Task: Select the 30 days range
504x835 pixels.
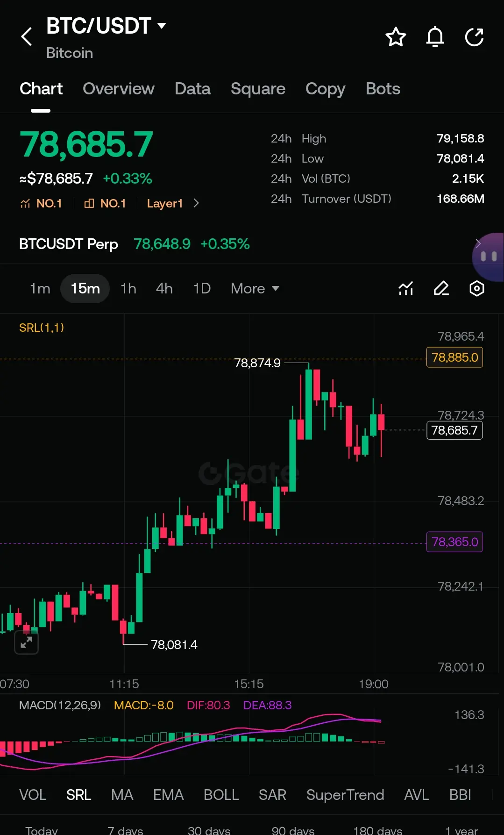Action: click(209, 830)
